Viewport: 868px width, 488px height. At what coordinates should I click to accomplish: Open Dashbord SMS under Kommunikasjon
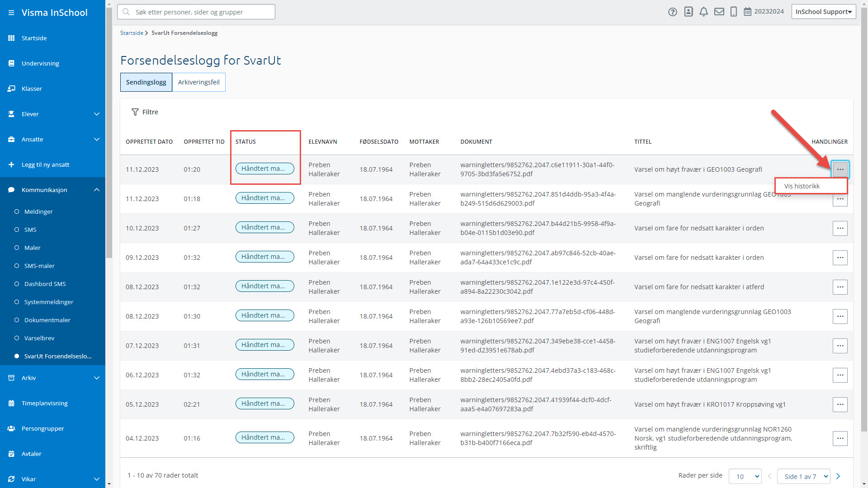(x=52, y=284)
